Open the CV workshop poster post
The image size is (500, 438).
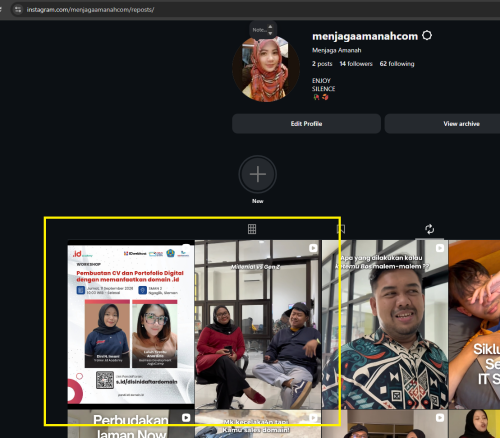point(131,324)
